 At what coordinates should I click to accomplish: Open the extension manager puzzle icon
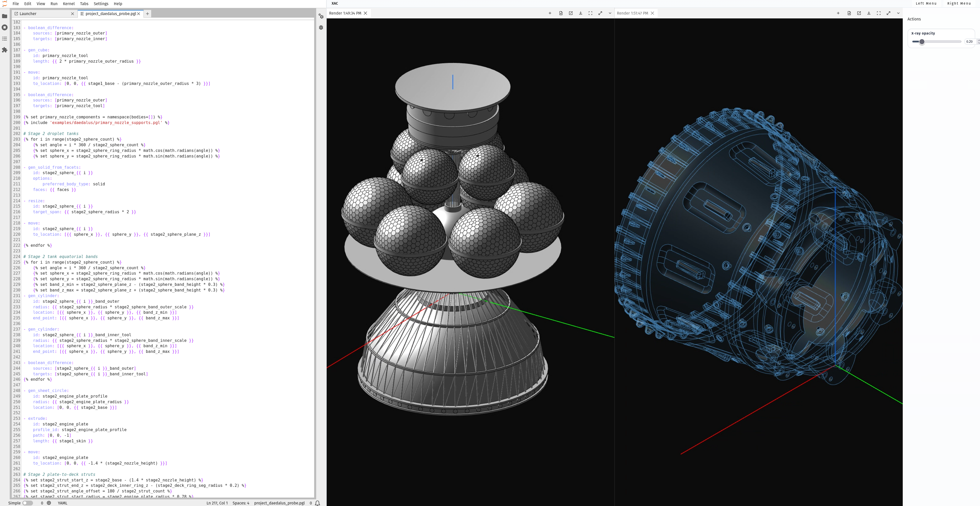[x=5, y=50]
